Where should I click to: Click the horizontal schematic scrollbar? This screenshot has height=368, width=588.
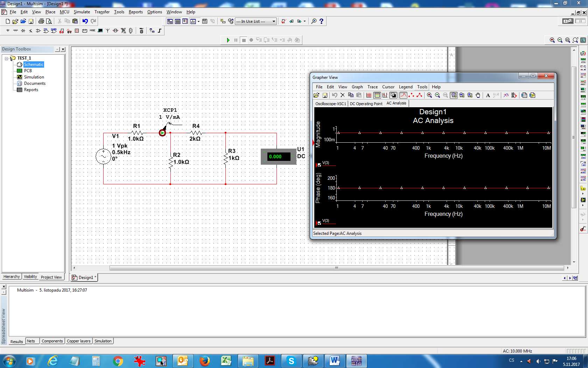pyautogui.click(x=336, y=268)
